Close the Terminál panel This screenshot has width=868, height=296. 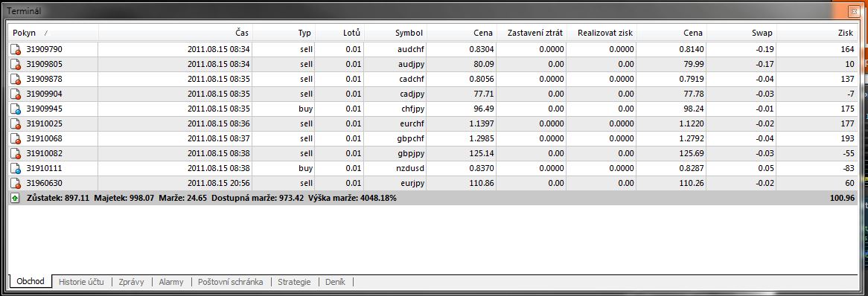click(853, 11)
